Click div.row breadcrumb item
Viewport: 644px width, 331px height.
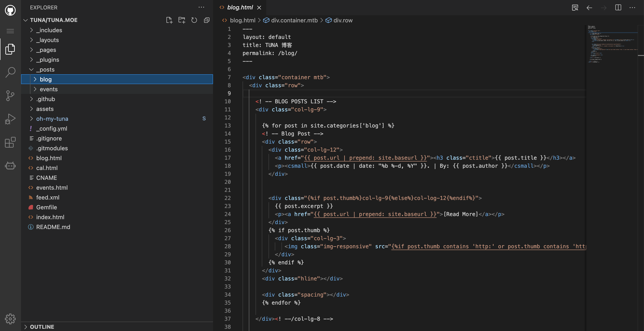pos(343,20)
